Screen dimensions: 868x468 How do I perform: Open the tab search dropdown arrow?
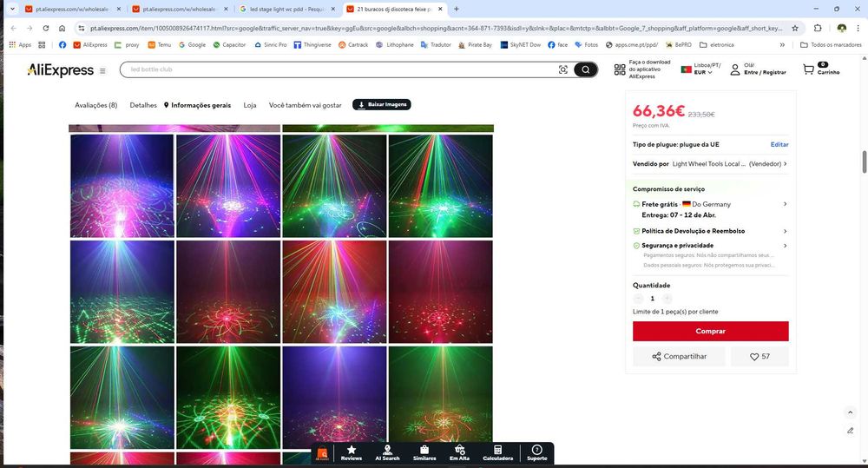12,9
